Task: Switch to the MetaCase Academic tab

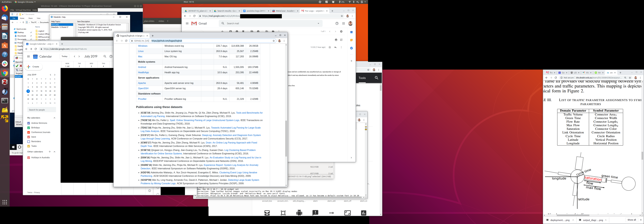Action: 283,11
